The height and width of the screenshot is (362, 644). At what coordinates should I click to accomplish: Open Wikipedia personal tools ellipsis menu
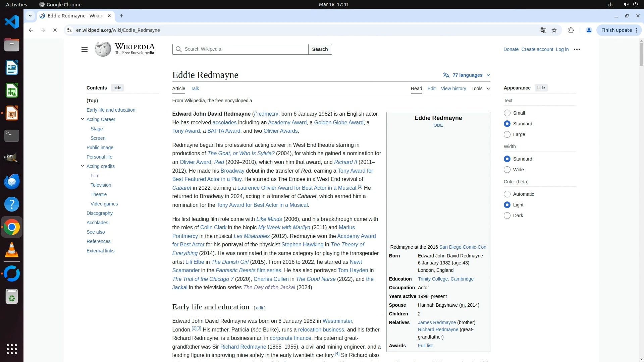click(x=577, y=49)
